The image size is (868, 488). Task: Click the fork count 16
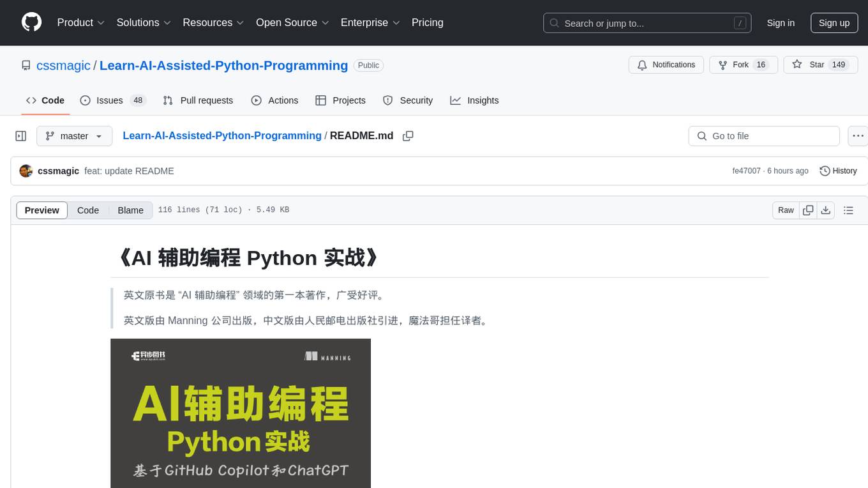click(x=761, y=65)
